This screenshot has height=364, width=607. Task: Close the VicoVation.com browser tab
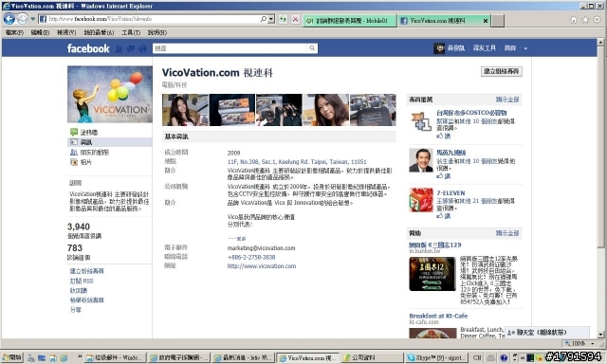486,21
